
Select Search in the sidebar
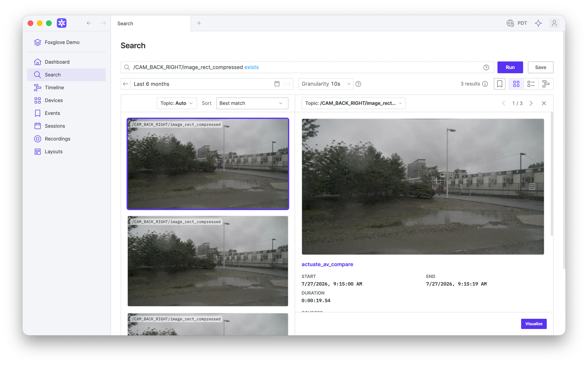tap(66, 75)
